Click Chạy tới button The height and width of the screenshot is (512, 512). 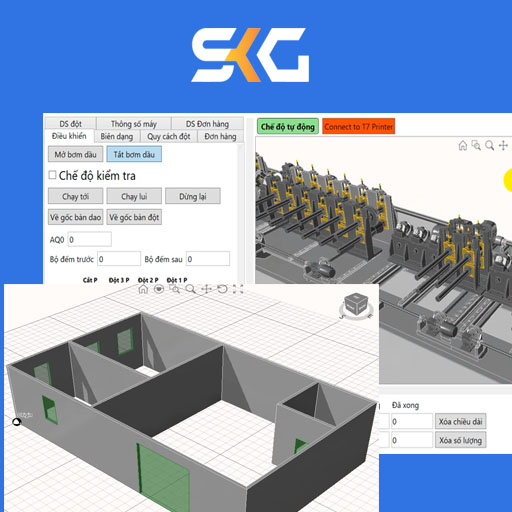(76, 196)
